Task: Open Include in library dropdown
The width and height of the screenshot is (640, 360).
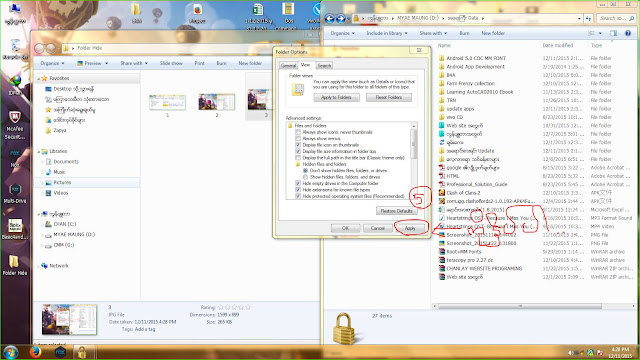Action: point(387,33)
